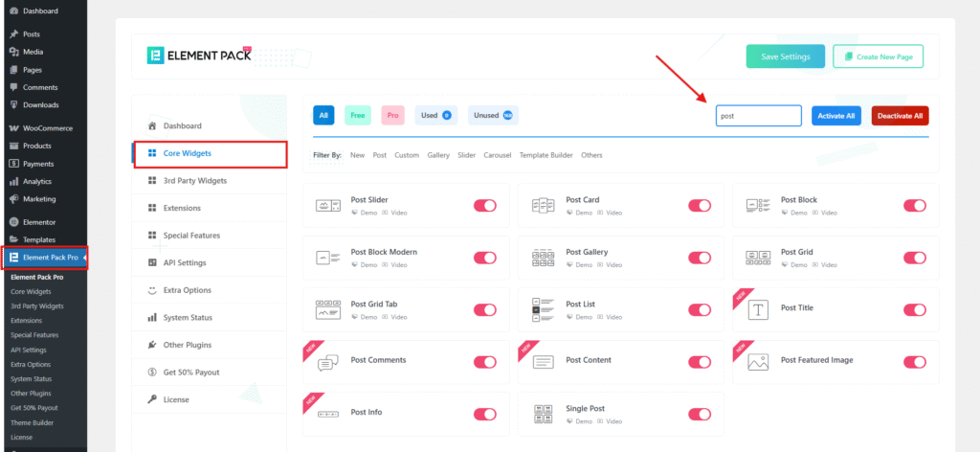Viewport: 980px width, 452px height.
Task: Click the WordPress Dashboard gauge icon
Action: [13, 11]
